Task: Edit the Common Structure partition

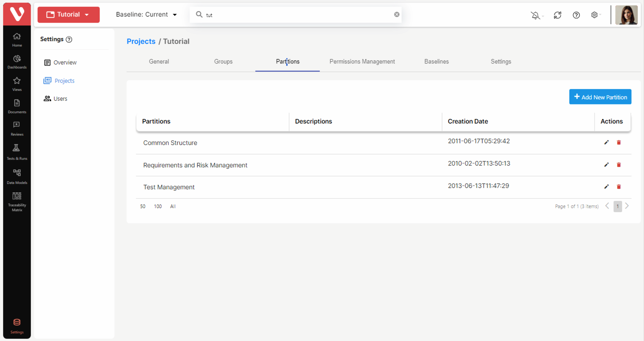Action: (x=606, y=142)
